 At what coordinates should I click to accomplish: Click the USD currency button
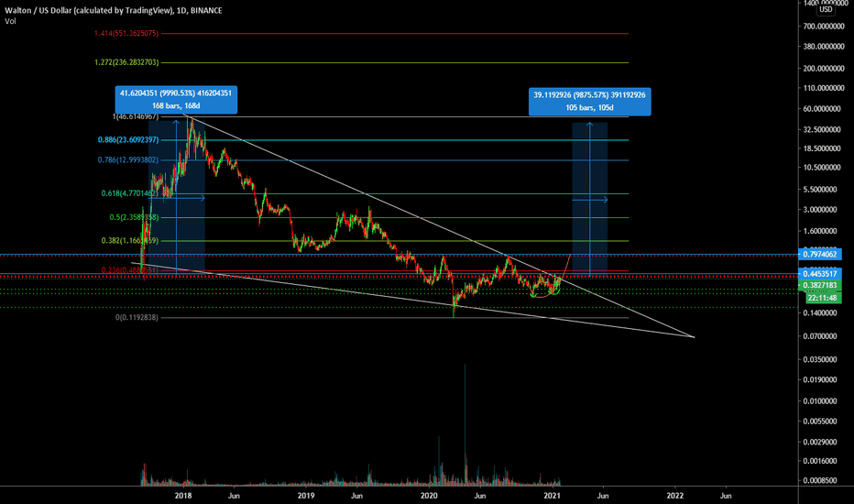[826, 9]
